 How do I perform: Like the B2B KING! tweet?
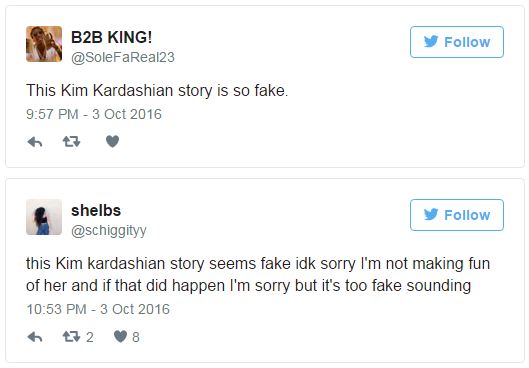pyautogui.click(x=112, y=141)
